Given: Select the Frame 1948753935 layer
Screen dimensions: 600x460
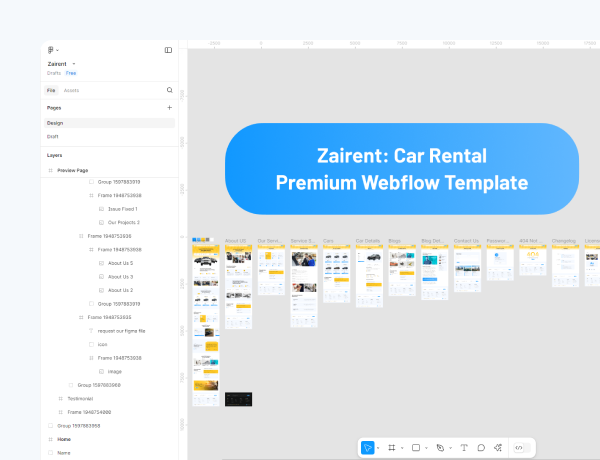Looking at the screenshot, I should [109, 317].
